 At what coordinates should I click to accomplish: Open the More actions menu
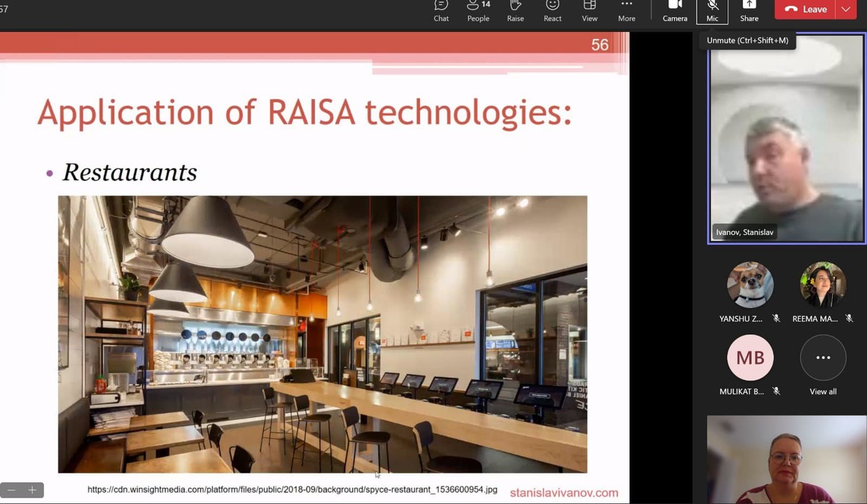tap(626, 11)
